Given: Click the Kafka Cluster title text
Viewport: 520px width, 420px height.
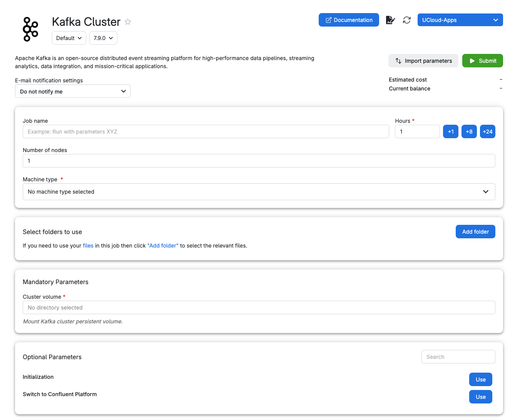Looking at the screenshot, I should point(86,22).
